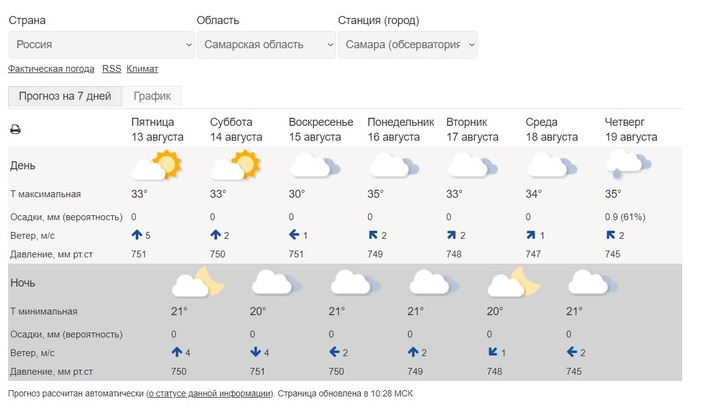720x405 pixels.
Task: Click Sunday's left-pointing day wind arrow
Action: pos(294,235)
